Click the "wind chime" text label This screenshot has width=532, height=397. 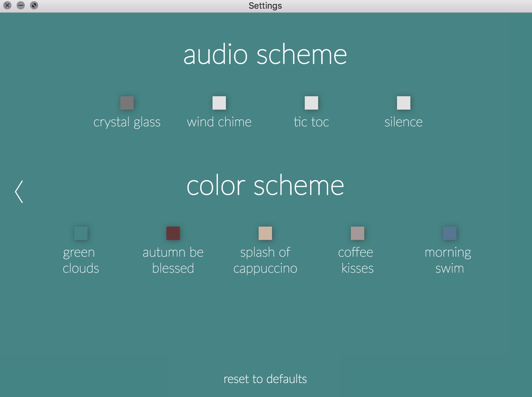tap(219, 122)
